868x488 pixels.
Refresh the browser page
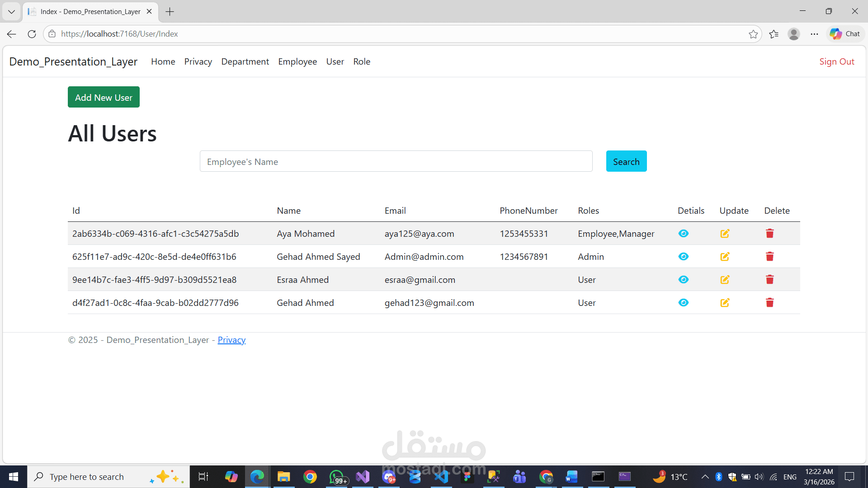(x=32, y=34)
